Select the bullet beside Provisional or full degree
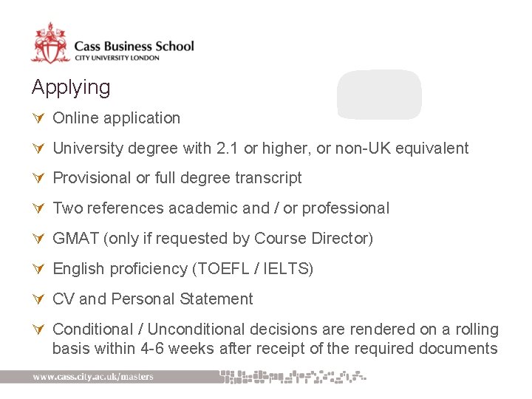Viewport: 532px width, 399px height. tap(38, 177)
